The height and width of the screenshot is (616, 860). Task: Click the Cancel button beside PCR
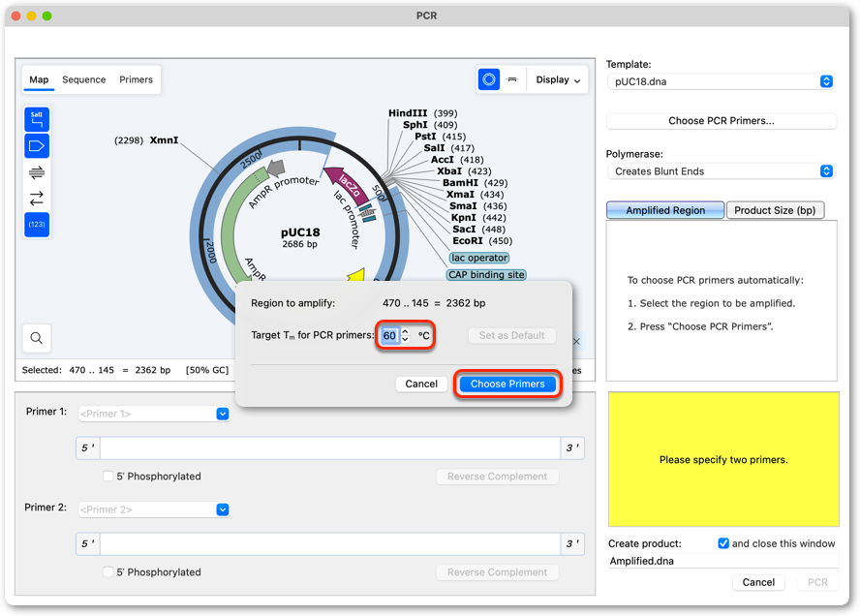(758, 582)
